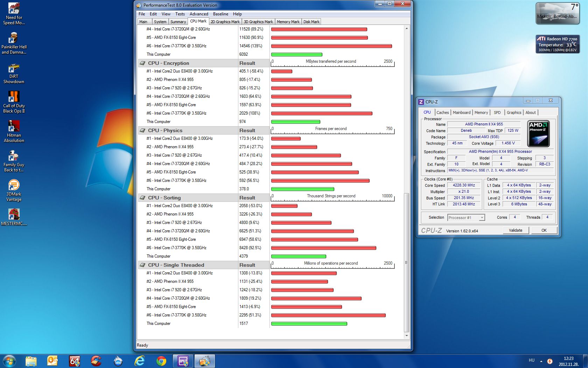Open the Edit menu
Viewport: 588px width, 368px height.
point(153,14)
